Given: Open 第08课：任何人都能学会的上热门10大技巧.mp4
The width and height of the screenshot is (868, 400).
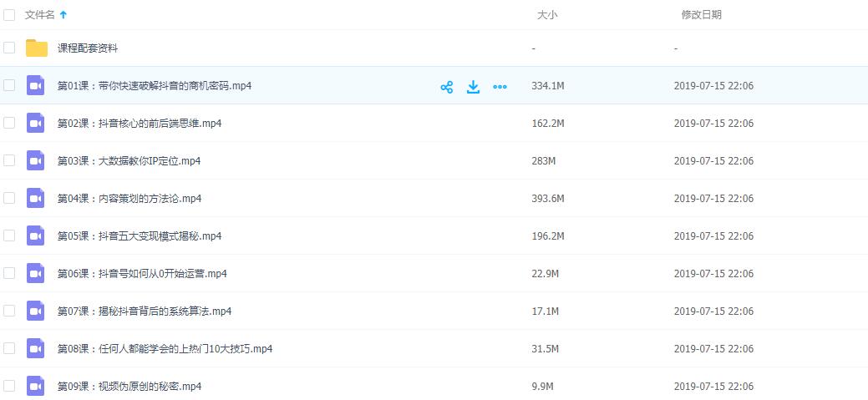Looking at the screenshot, I should click(164, 349).
